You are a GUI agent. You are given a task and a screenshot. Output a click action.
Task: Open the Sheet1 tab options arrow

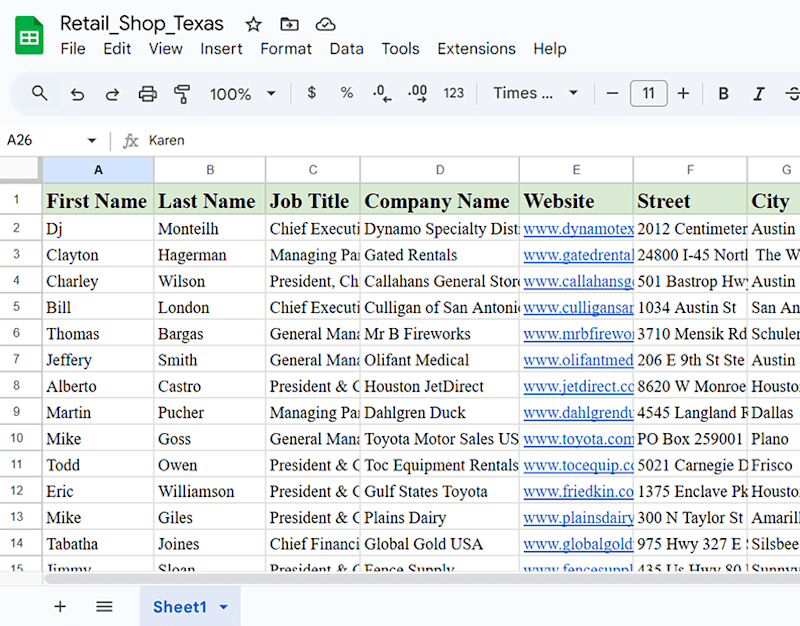tap(223, 607)
